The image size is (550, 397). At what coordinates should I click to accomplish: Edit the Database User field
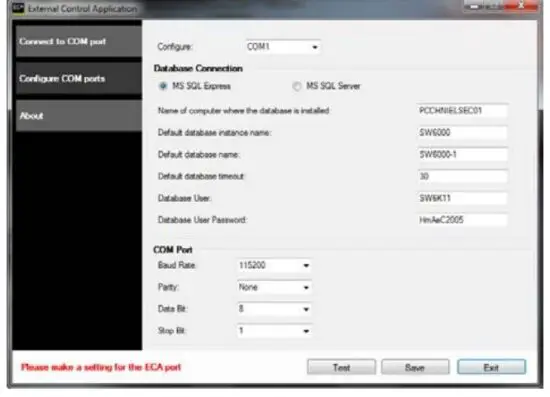(x=462, y=198)
